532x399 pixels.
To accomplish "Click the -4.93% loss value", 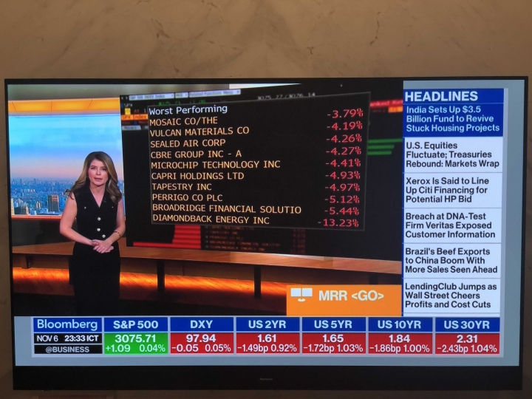I will tap(343, 175).
